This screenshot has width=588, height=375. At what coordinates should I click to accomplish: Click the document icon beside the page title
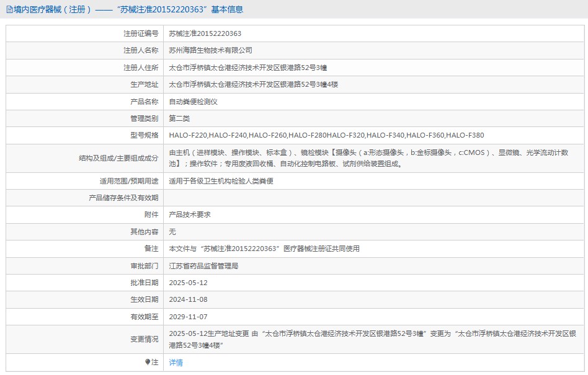tap(9, 9)
